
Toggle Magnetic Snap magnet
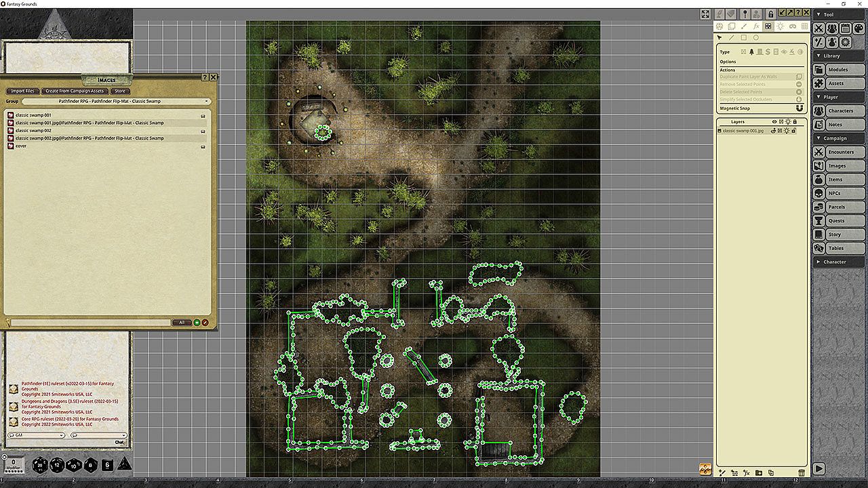799,108
